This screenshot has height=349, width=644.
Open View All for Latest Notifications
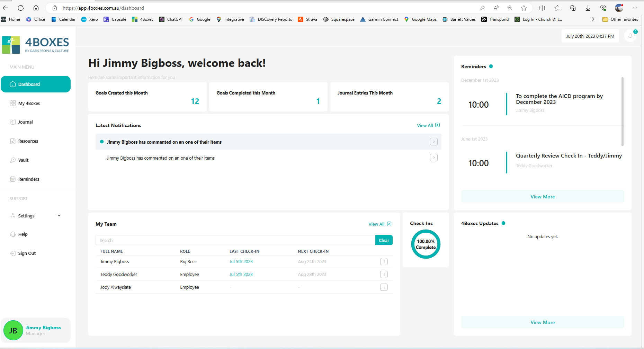[x=428, y=125]
